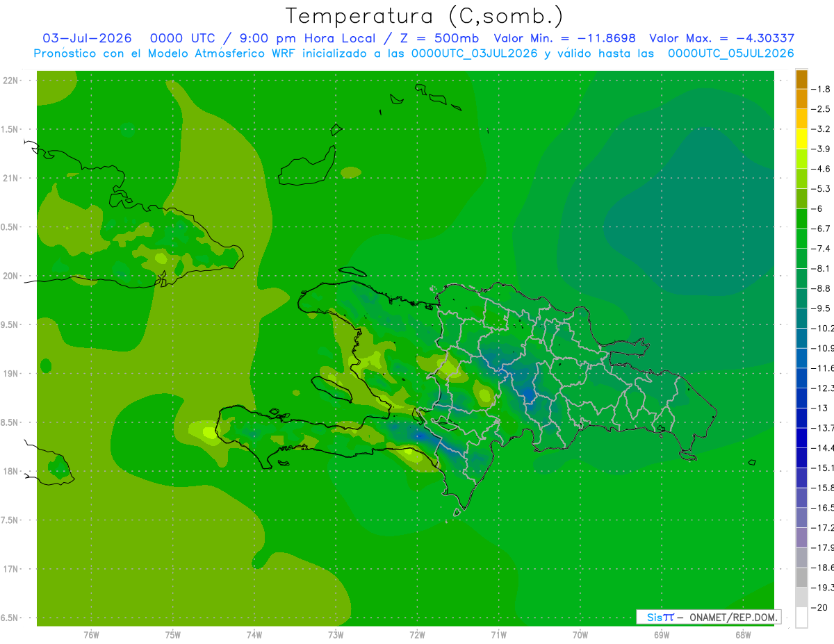Click the brown-orange swatch atop the legend
Image resolution: width=834 pixels, height=644 pixels.
801,79
